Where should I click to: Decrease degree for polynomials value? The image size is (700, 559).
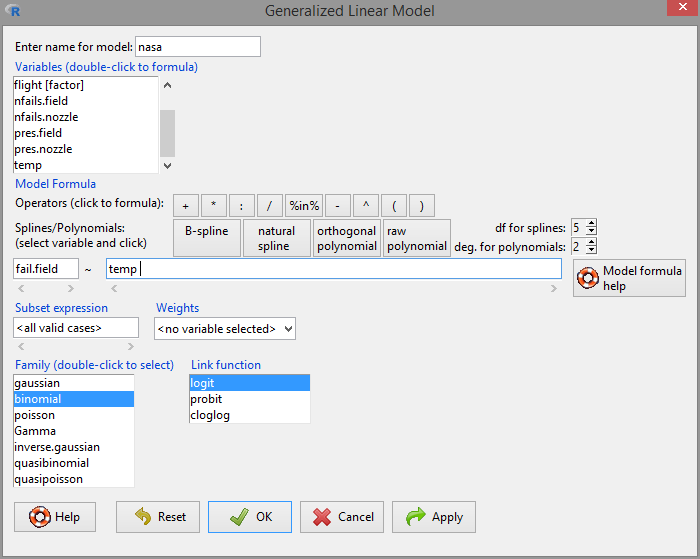click(x=591, y=250)
